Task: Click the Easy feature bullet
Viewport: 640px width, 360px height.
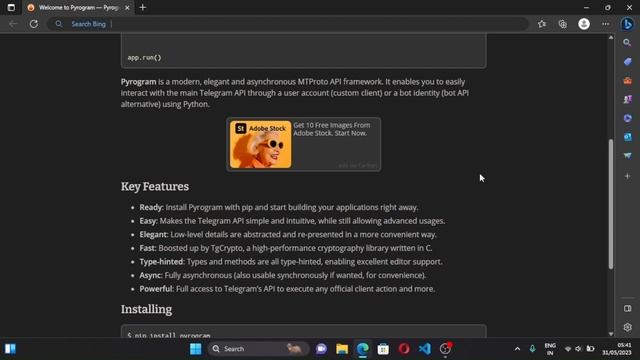Action: point(292,221)
